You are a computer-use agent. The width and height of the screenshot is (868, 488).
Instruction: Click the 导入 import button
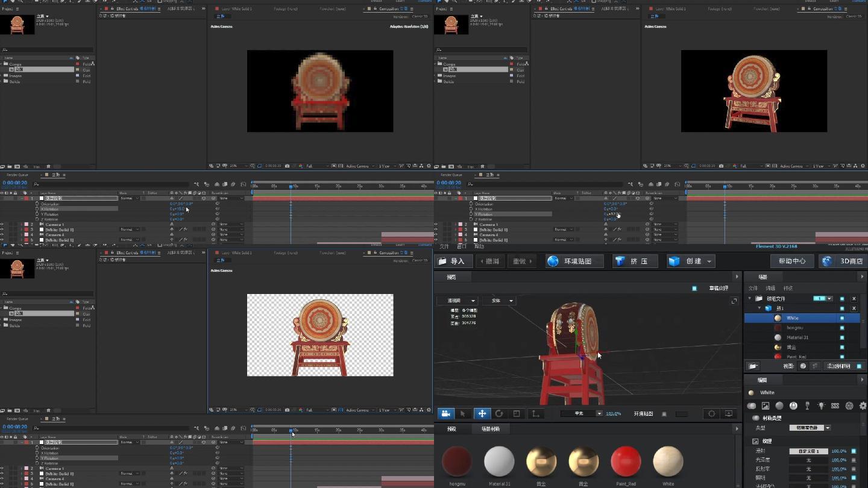[452, 261]
